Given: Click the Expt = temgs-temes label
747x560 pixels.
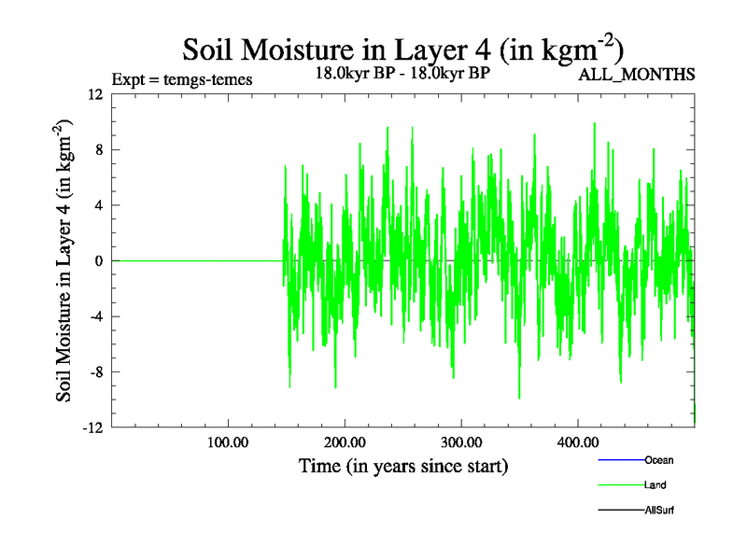Looking at the screenshot, I should [x=181, y=79].
